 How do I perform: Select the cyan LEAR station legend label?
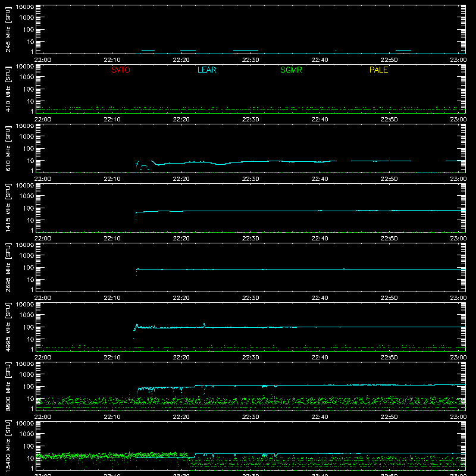206,70
